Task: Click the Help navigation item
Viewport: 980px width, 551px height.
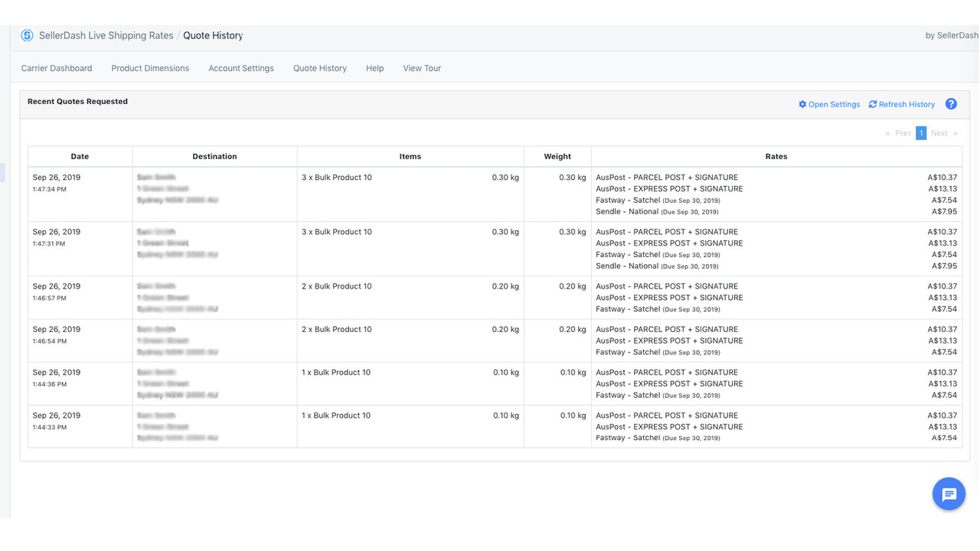Action: click(x=374, y=68)
